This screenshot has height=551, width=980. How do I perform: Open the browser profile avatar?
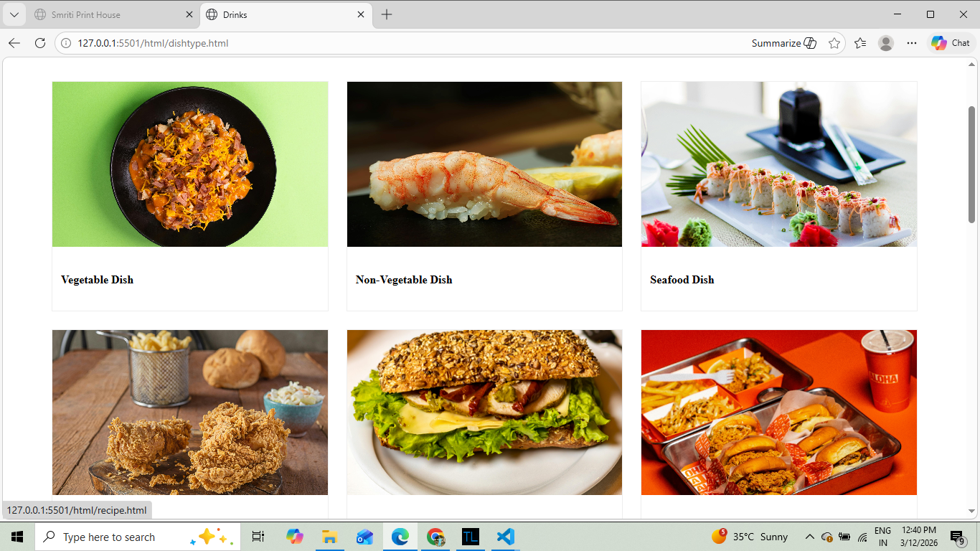(886, 43)
